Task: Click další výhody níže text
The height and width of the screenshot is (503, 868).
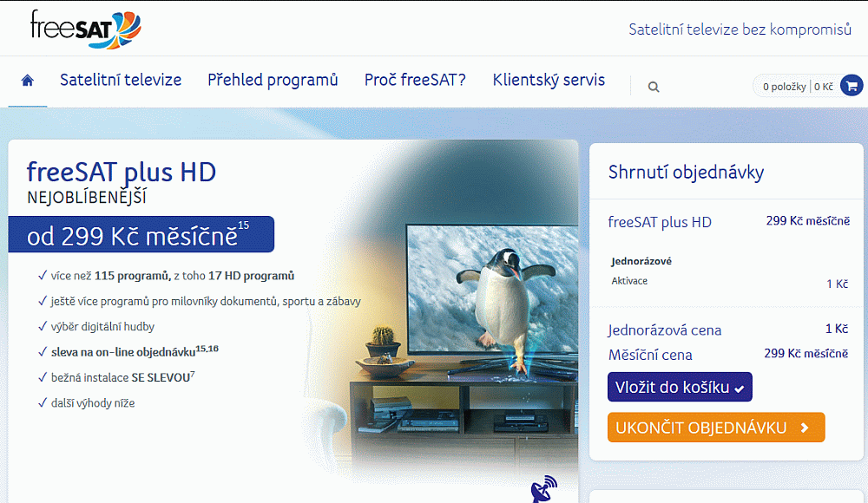Action: (93, 403)
